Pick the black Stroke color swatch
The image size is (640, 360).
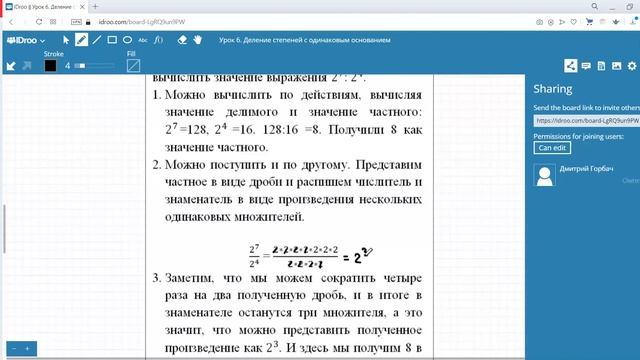[50, 66]
